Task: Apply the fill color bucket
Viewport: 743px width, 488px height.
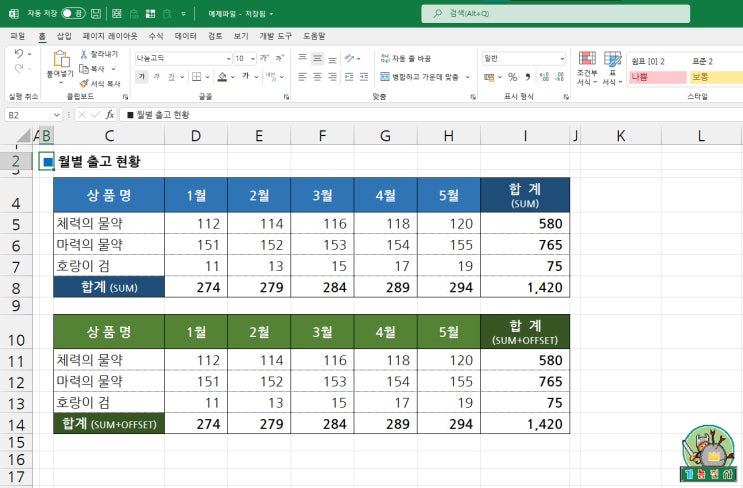Action: coord(222,76)
